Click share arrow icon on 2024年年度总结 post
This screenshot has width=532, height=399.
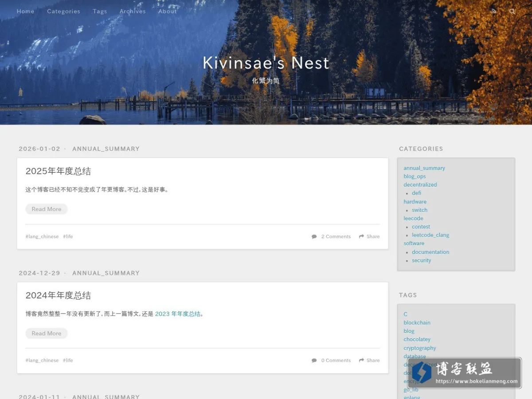click(362, 360)
